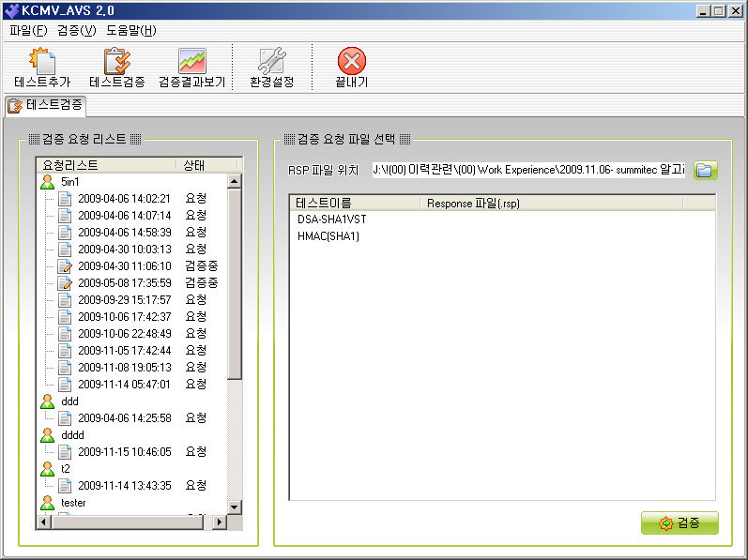
Task: Click the folder browse icon beside RSP path
Action: coord(706,170)
